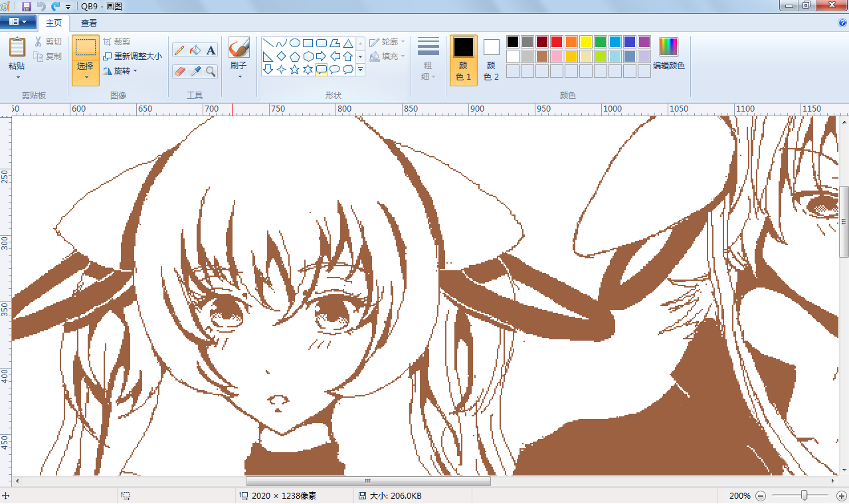Activate 颜色 1 foreground color box

464,60
